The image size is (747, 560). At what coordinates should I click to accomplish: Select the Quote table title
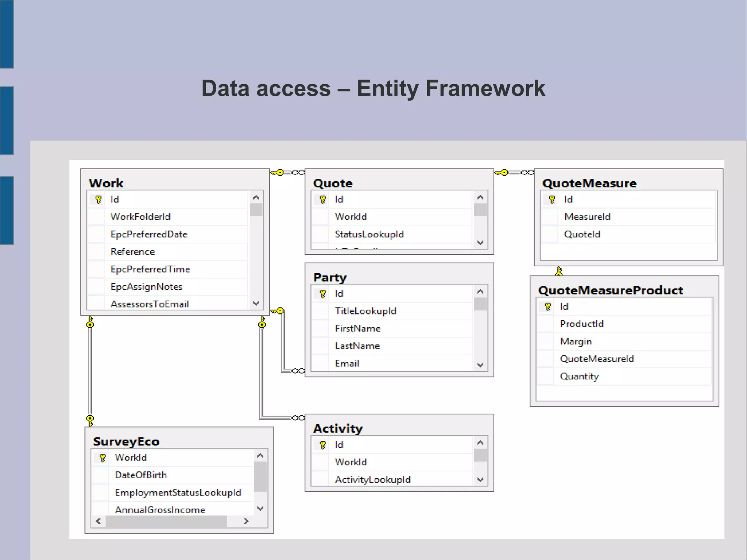point(333,183)
